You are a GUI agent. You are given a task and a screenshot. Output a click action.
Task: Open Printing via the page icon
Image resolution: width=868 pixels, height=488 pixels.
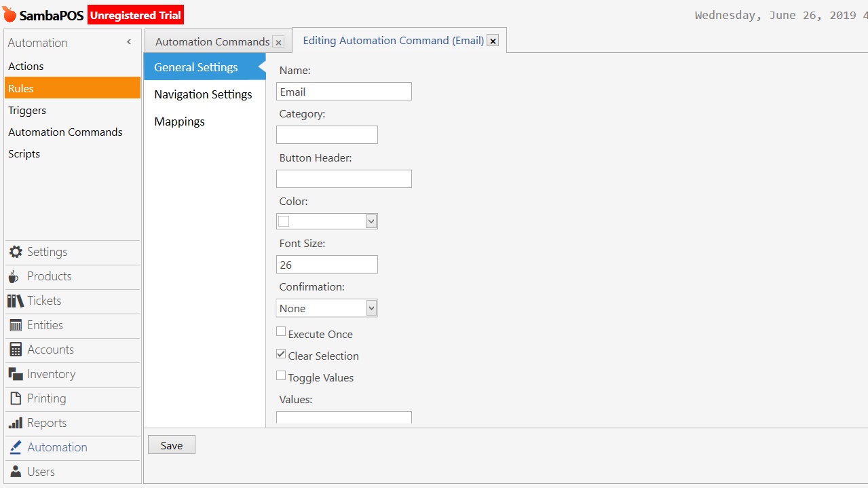[15, 398]
